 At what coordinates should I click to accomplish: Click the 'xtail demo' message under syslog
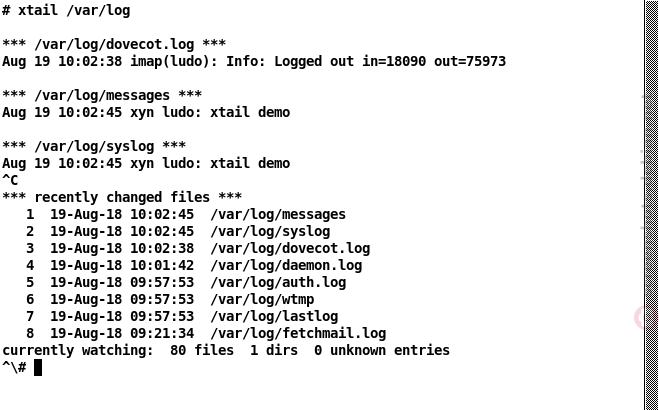tap(250, 163)
